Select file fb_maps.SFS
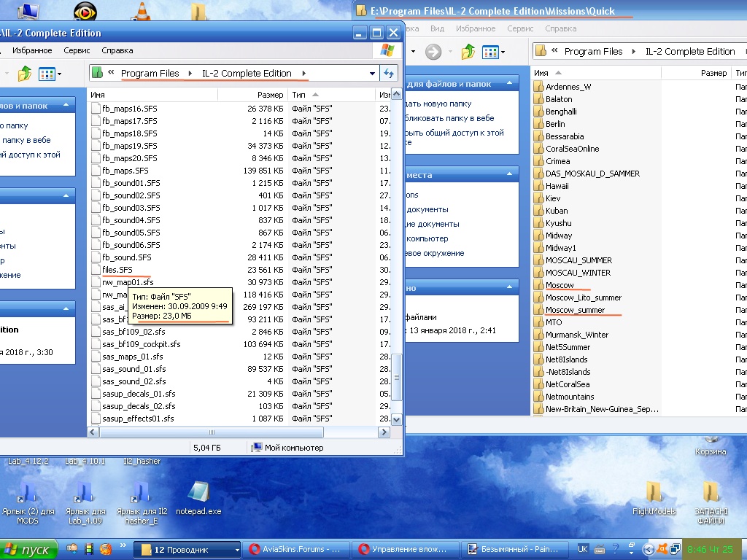This screenshot has width=747, height=560. 125,171
